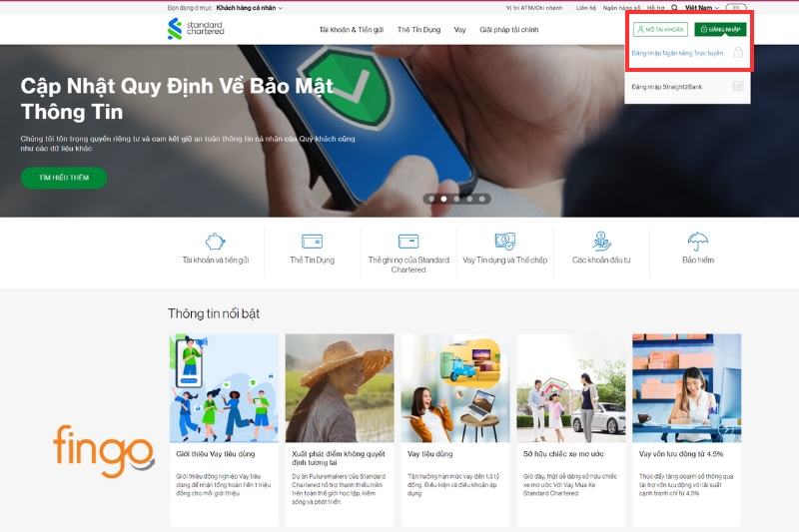The height and width of the screenshot is (532, 799).
Task: Click the Vay vốn lưu động từ 4.5% title
Action: (x=681, y=453)
